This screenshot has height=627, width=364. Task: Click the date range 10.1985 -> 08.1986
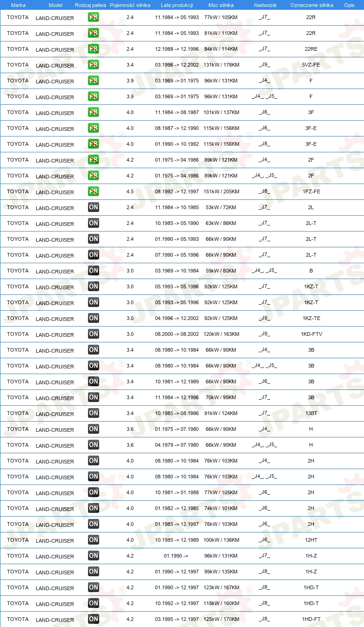click(x=177, y=413)
